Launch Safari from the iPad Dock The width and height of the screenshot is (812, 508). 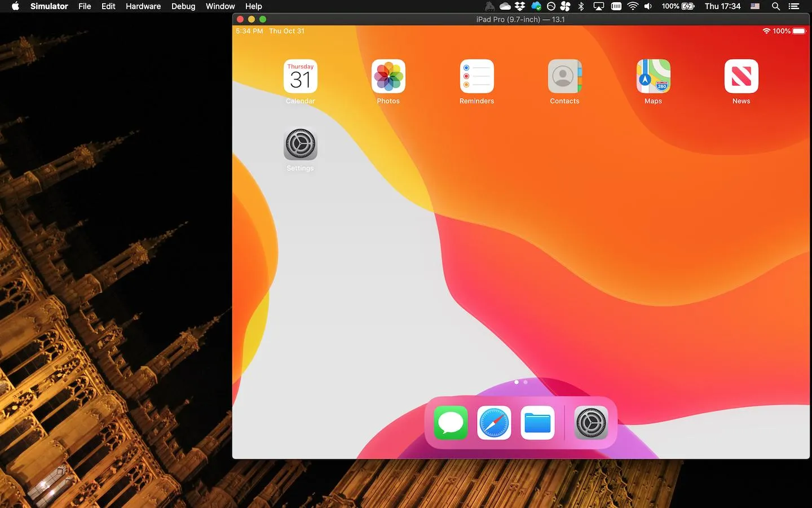(494, 423)
